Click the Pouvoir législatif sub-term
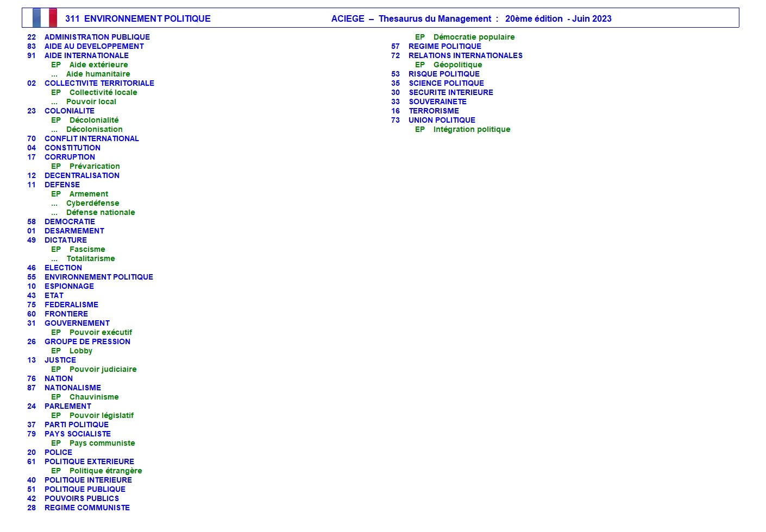766x532 pixels. [x=101, y=415]
